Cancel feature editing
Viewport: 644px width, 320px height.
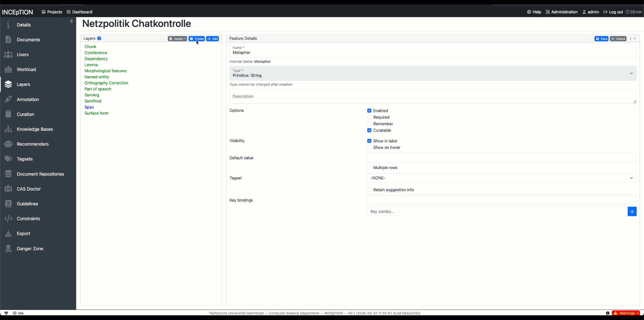coord(618,39)
